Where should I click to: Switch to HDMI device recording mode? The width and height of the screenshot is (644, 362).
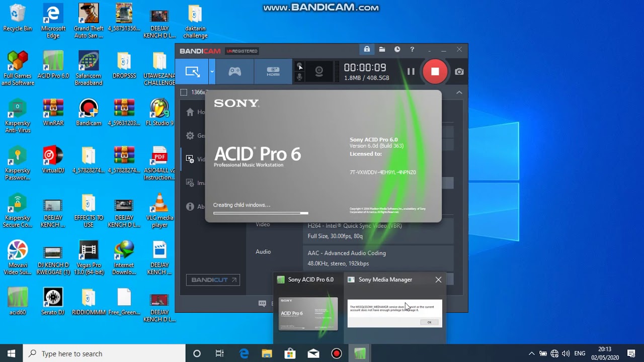(273, 71)
